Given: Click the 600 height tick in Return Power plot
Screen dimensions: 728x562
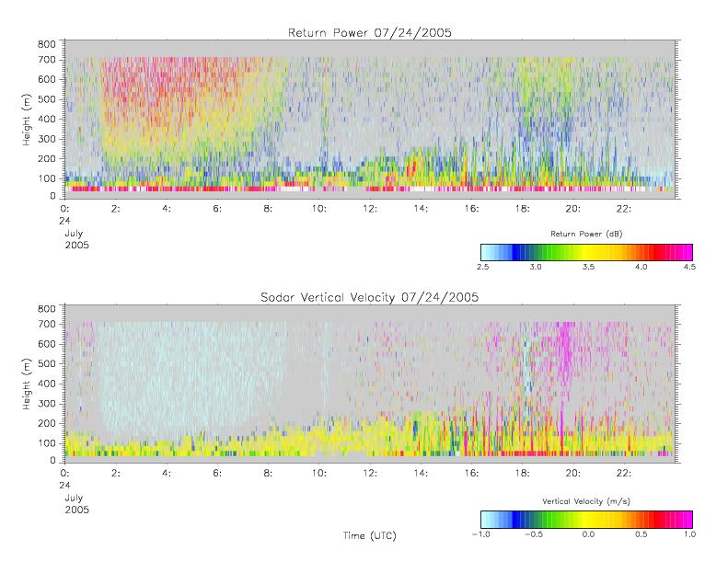Looking at the screenshot, I should tap(46, 79).
